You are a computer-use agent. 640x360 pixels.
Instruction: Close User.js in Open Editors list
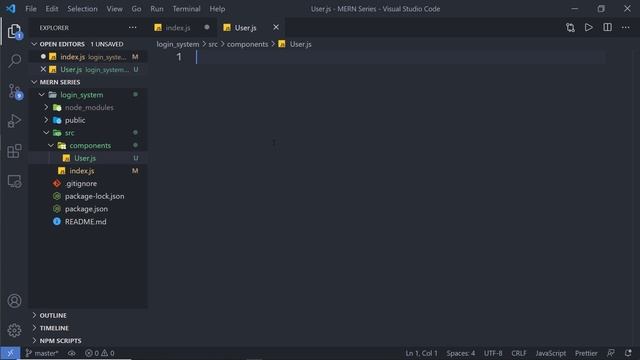pyautogui.click(x=43, y=69)
